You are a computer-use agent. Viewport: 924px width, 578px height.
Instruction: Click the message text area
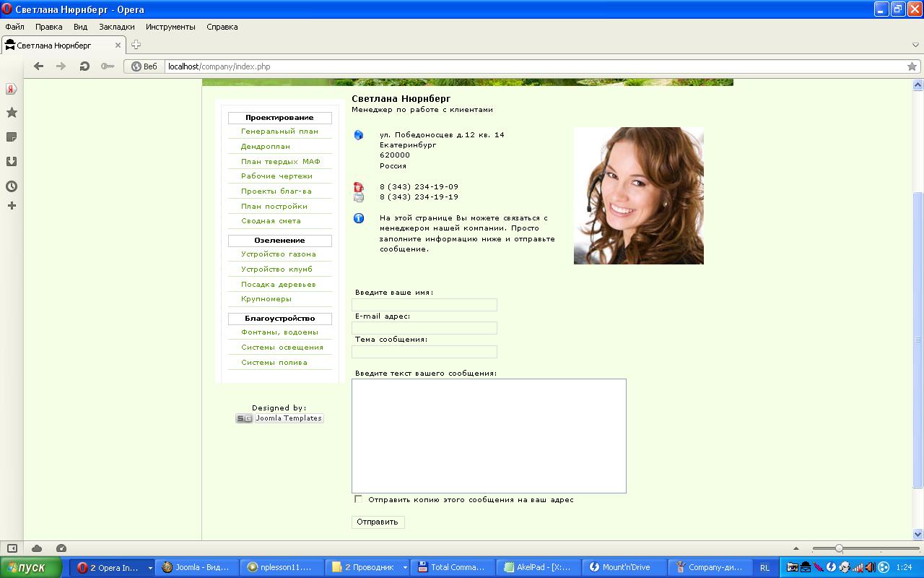[x=489, y=436]
